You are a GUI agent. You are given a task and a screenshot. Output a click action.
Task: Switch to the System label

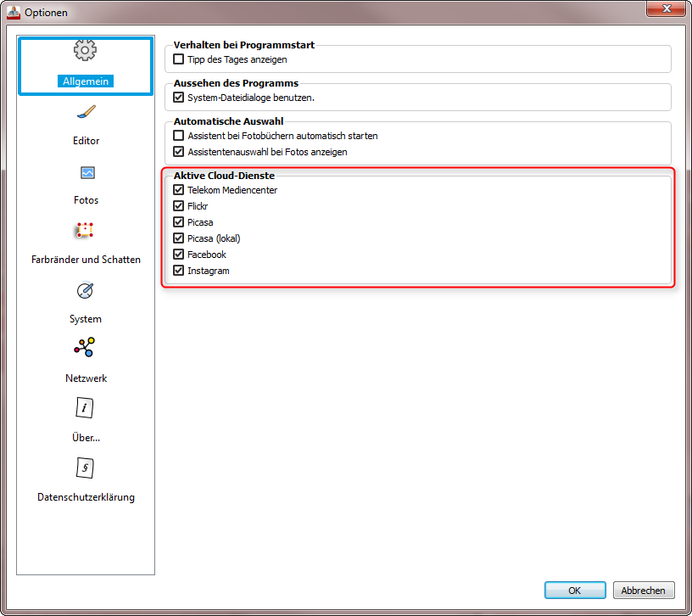click(86, 319)
